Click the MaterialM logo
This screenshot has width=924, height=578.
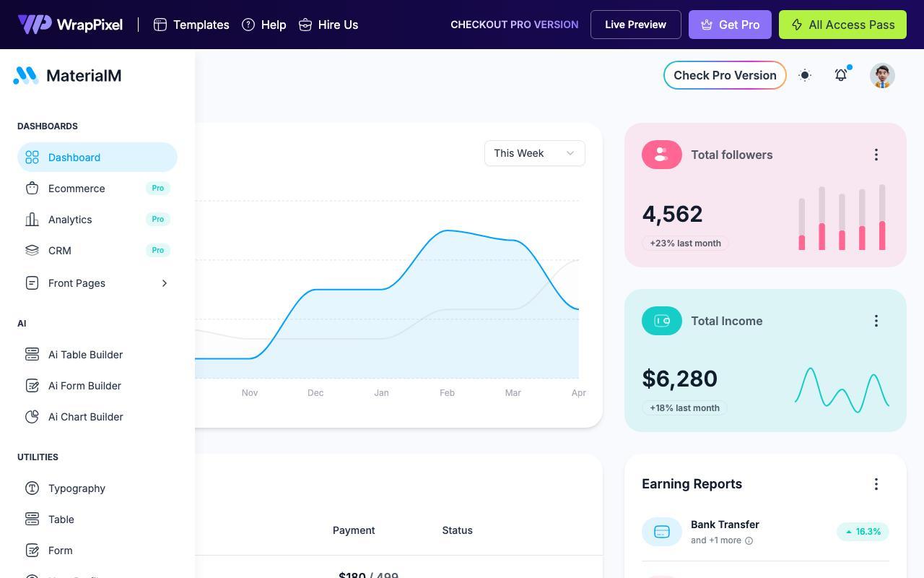coord(67,75)
